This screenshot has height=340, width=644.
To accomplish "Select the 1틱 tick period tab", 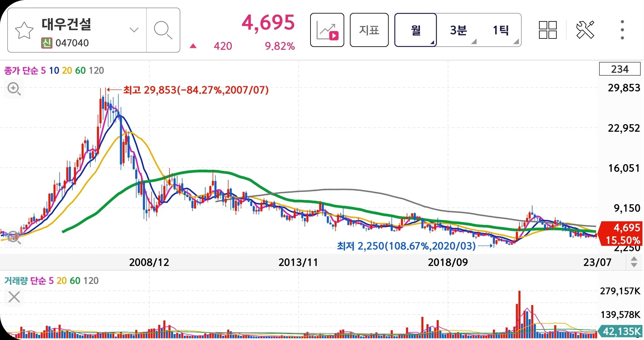I will (x=501, y=30).
